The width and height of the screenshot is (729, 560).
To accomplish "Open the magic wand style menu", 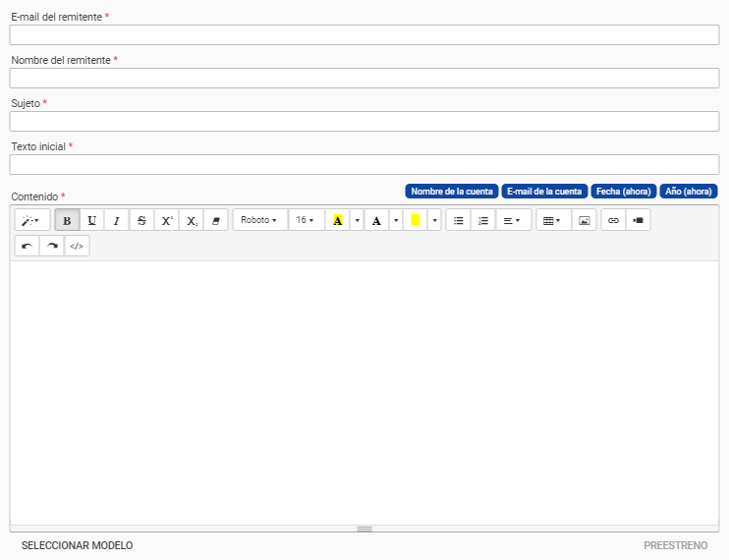I will [x=32, y=220].
